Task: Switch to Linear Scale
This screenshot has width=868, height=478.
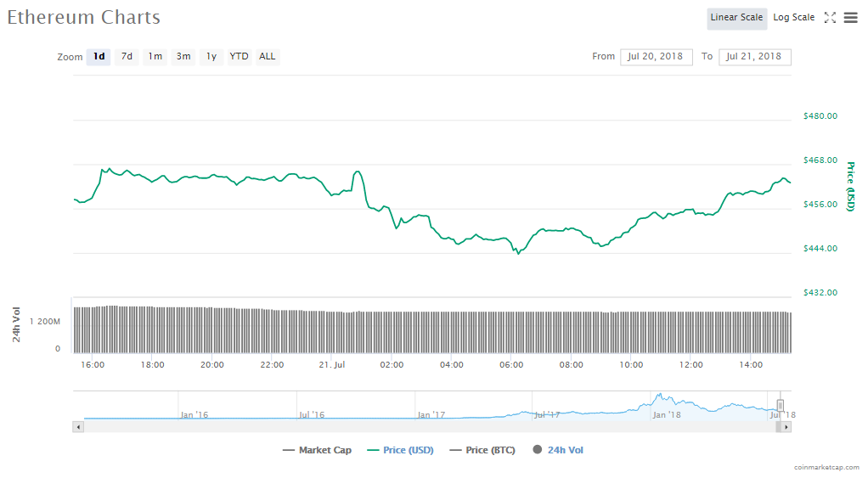Action: click(736, 18)
